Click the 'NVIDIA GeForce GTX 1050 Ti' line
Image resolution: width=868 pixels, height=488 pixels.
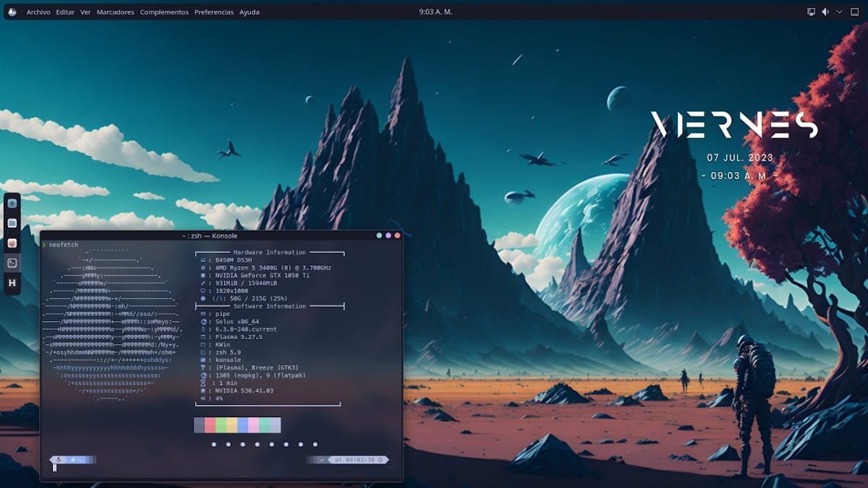pyautogui.click(x=263, y=275)
